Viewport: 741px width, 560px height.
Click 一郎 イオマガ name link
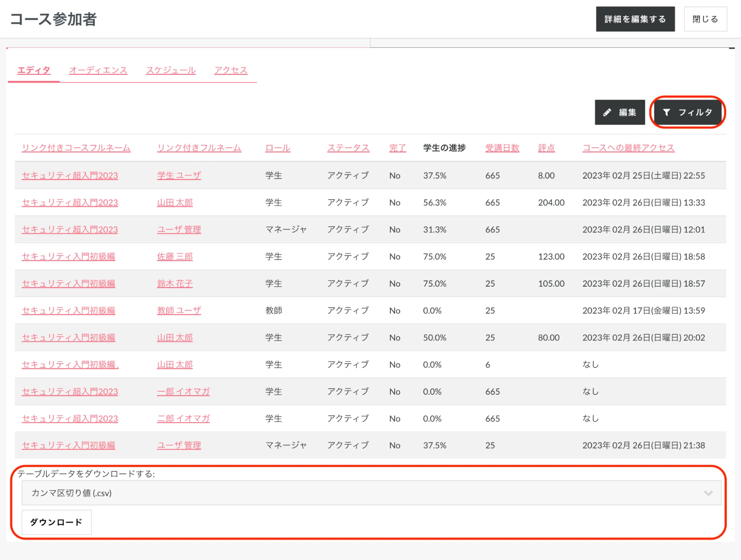pyautogui.click(x=183, y=391)
